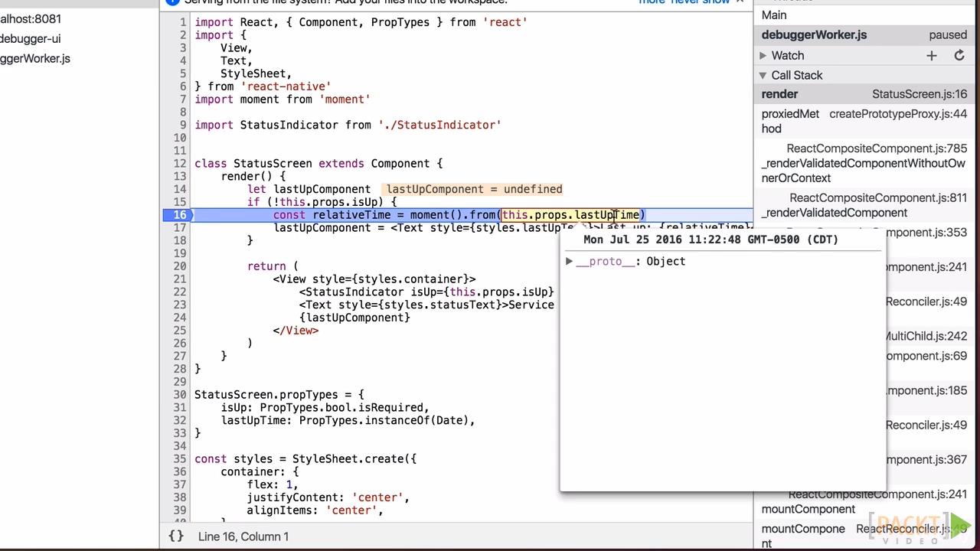Image resolution: width=980 pixels, height=551 pixels.
Task: Open createPrototypeProxy.js:44 source link
Action: [x=898, y=113]
